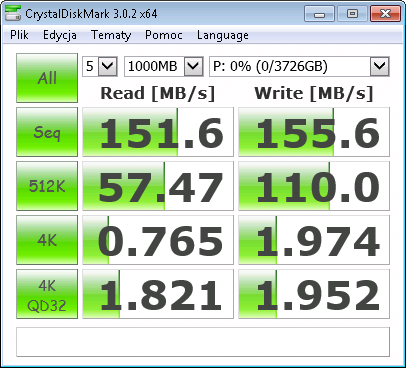Minimize the CrystalDiskMark window
The width and height of the screenshot is (406, 368).
pyautogui.click(x=319, y=14)
